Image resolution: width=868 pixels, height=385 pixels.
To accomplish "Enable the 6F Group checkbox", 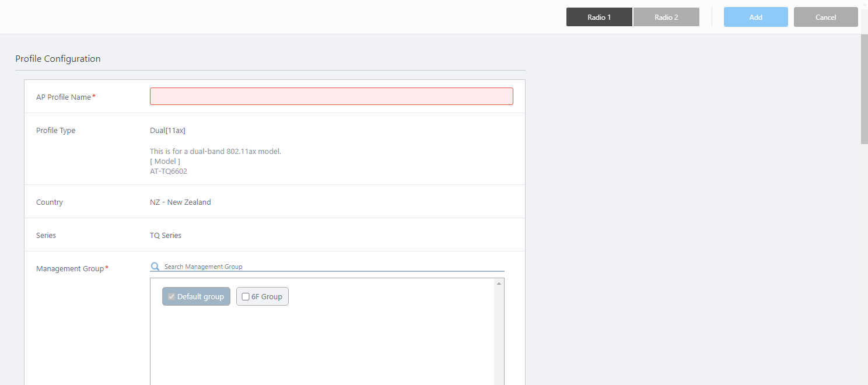I will [x=246, y=296].
